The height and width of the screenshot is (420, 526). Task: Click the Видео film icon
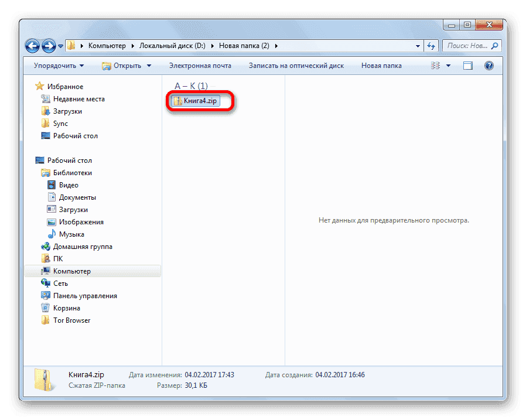[x=52, y=185]
